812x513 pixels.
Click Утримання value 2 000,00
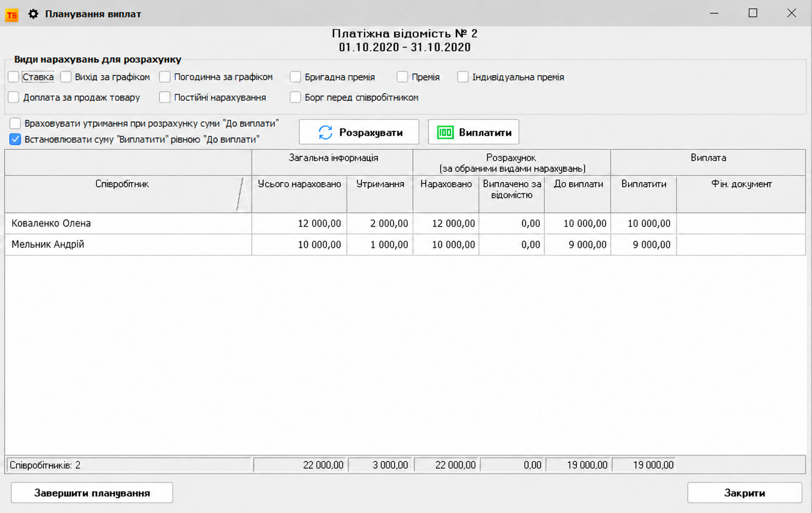pos(380,224)
